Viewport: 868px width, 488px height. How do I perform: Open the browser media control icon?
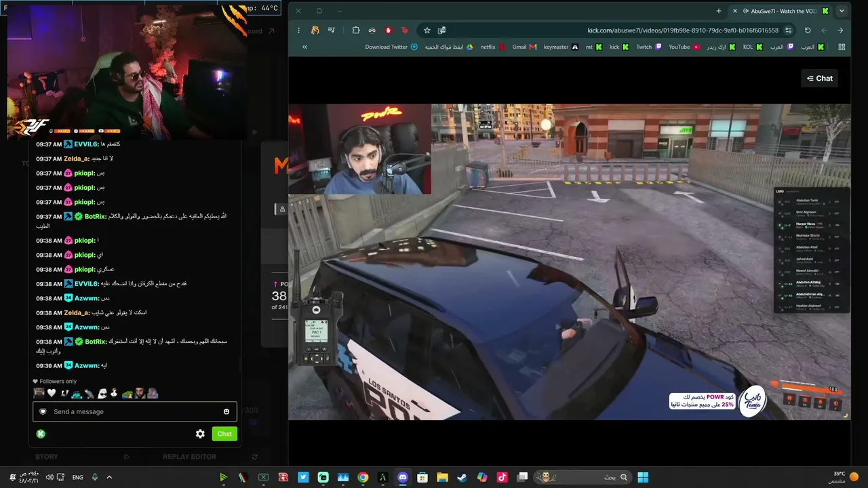click(332, 30)
